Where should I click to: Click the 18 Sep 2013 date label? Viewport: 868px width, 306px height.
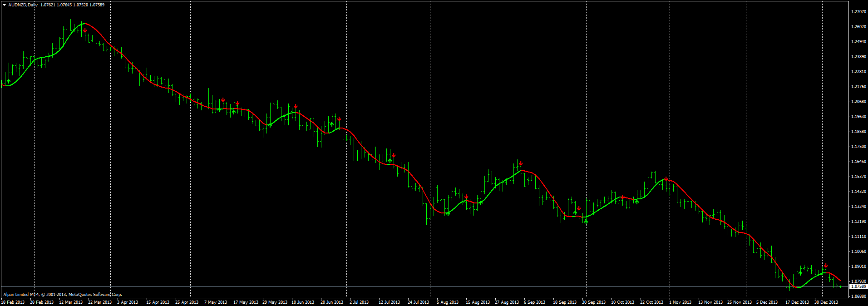coord(565,302)
